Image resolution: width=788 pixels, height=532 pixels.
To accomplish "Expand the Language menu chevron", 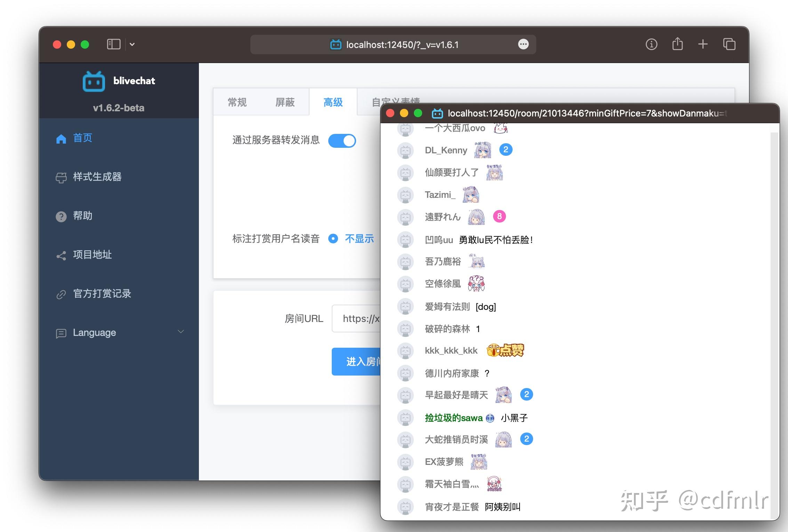I will 181,332.
